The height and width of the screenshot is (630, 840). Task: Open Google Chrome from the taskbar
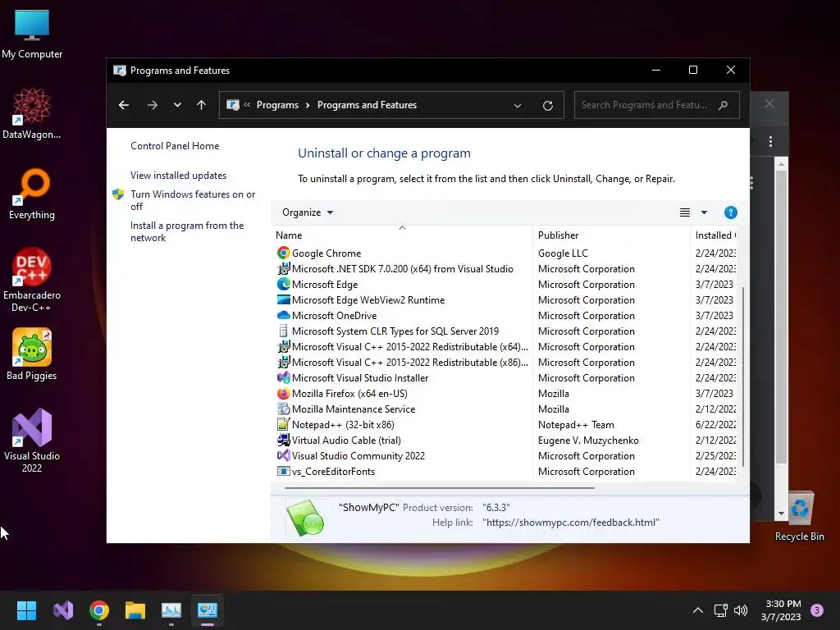click(x=99, y=610)
